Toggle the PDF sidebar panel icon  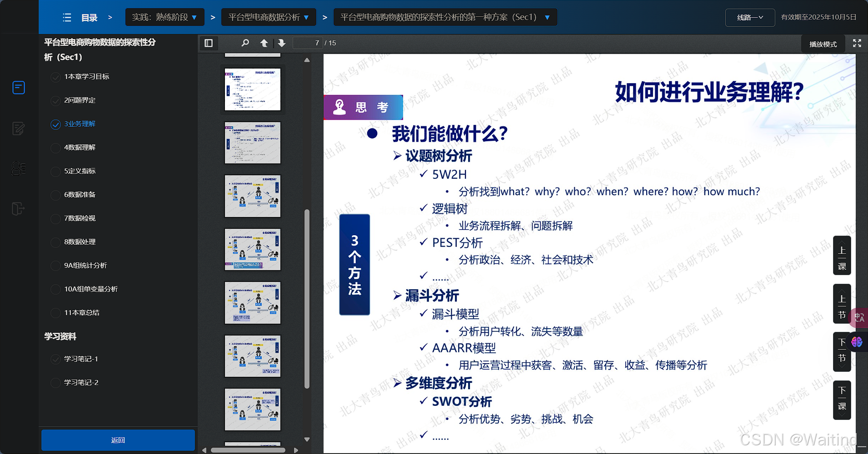point(209,43)
